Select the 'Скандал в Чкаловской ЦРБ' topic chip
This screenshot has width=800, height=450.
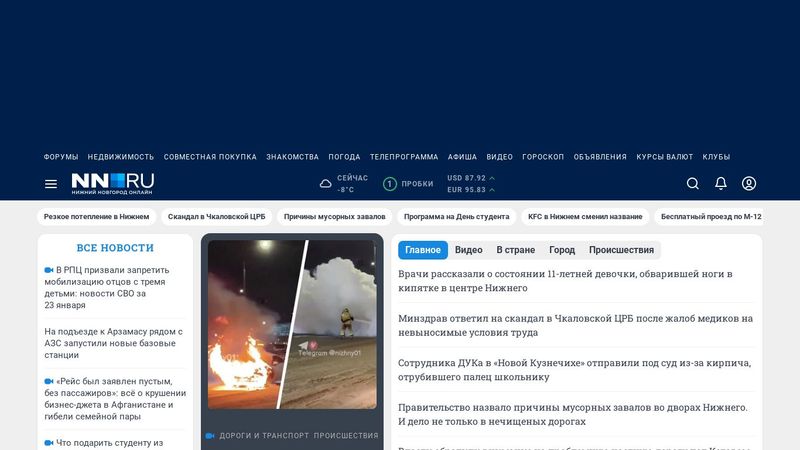216,217
